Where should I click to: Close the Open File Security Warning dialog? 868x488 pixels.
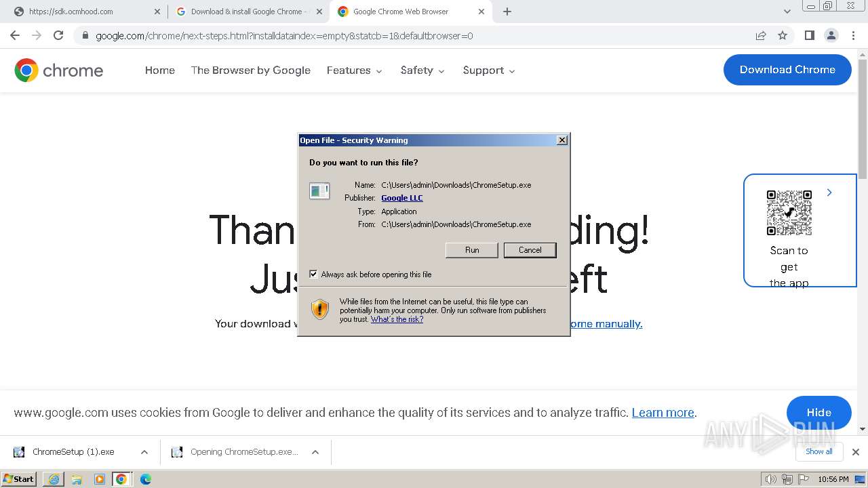tap(561, 140)
